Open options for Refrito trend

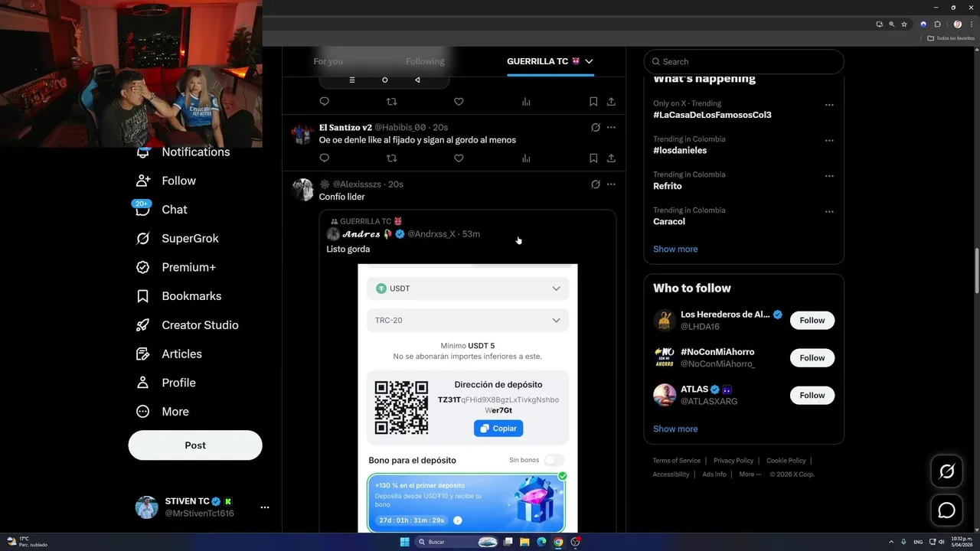(x=829, y=176)
